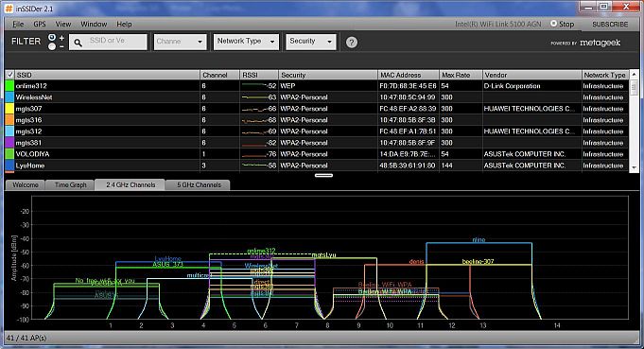644x349 pixels.
Task: Click the yellow color swatch for mgts307
Action: pyautogui.click(x=9, y=109)
